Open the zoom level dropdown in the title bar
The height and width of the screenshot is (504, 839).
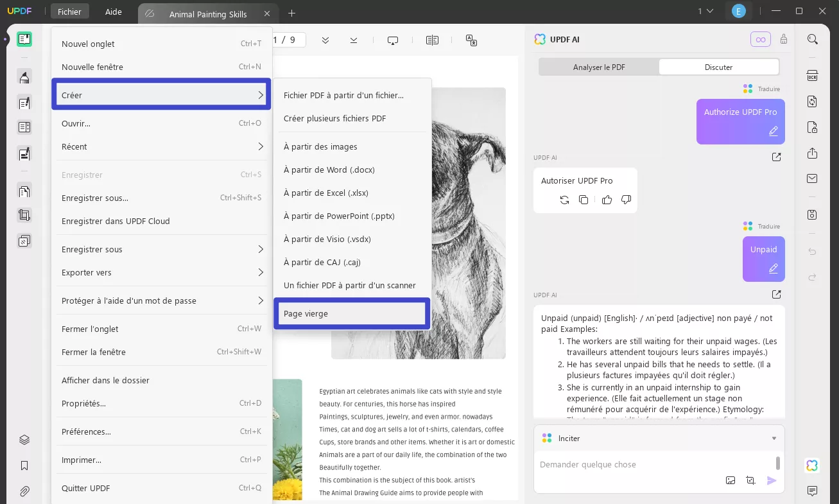point(705,11)
